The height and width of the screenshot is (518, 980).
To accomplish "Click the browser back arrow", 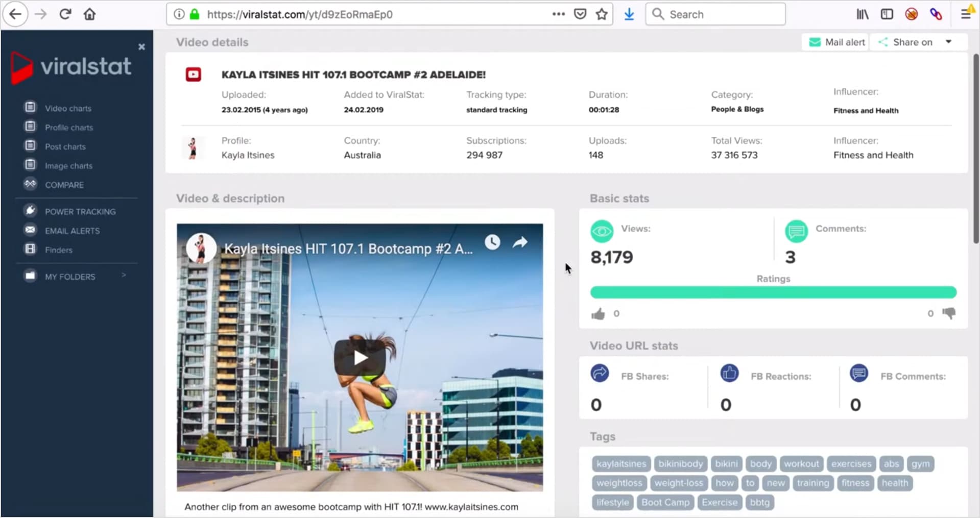I will pyautogui.click(x=15, y=14).
